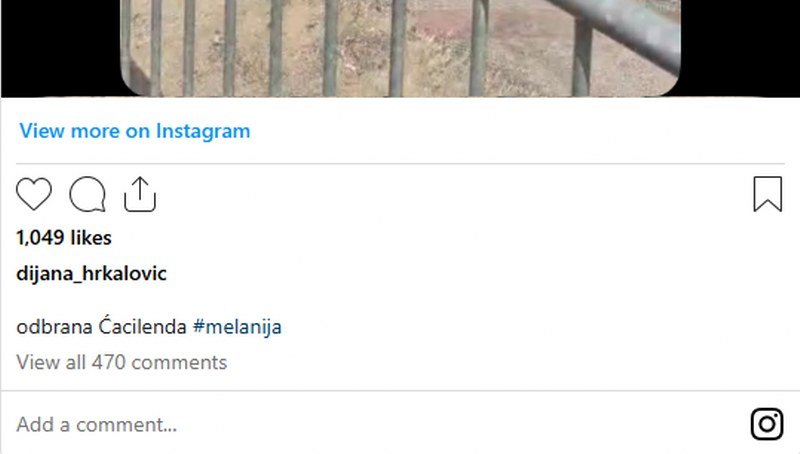Follow the View more on Instagram link

[x=135, y=131]
